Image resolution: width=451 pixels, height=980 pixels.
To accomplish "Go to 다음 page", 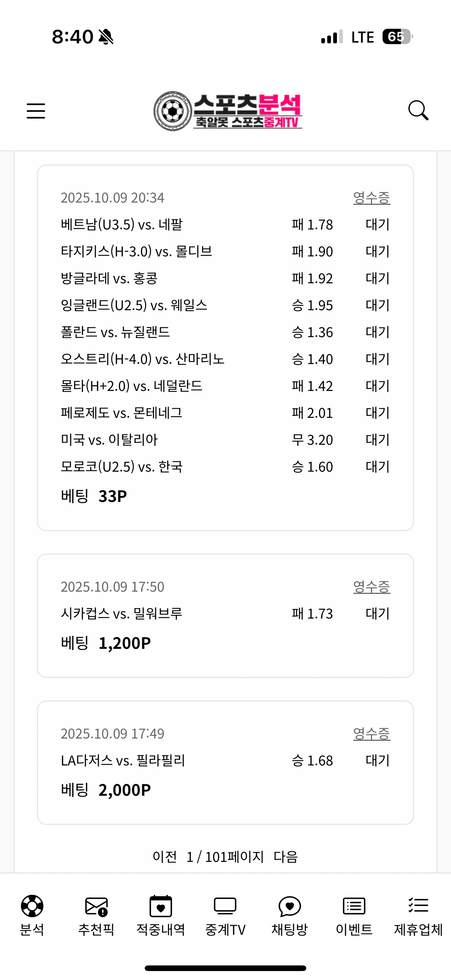I will click(x=285, y=857).
